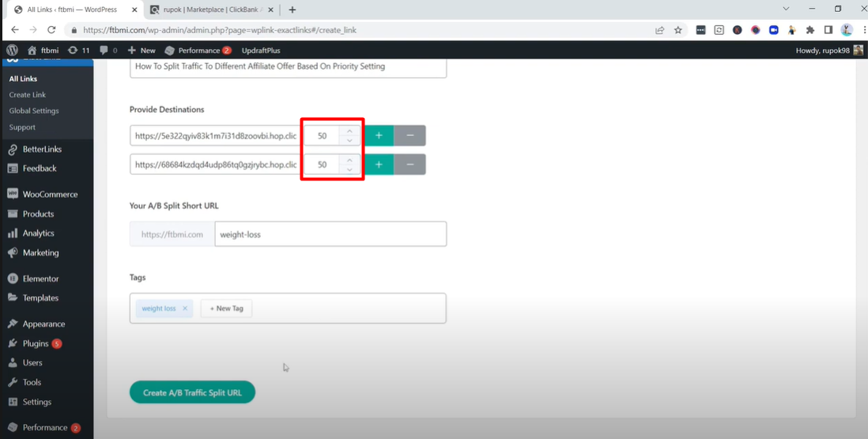Open the New content menu
Image resolution: width=868 pixels, height=439 pixels.
[x=142, y=50]
